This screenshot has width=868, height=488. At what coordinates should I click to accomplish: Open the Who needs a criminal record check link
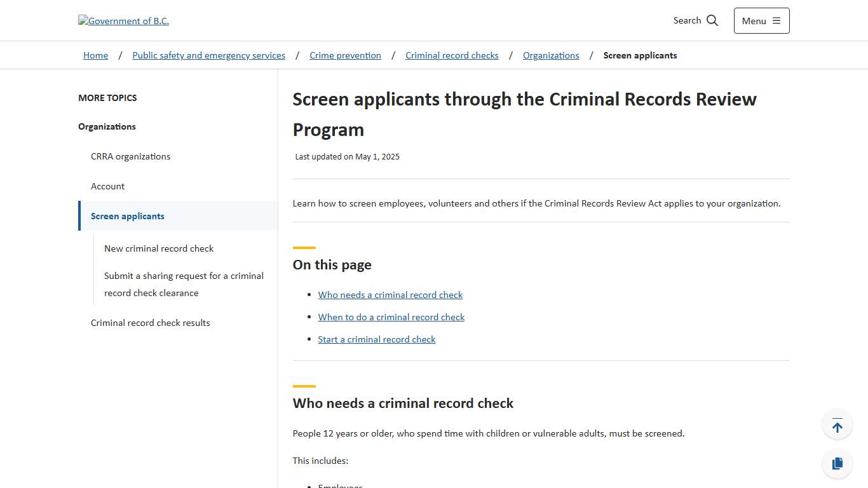[390, 294]
